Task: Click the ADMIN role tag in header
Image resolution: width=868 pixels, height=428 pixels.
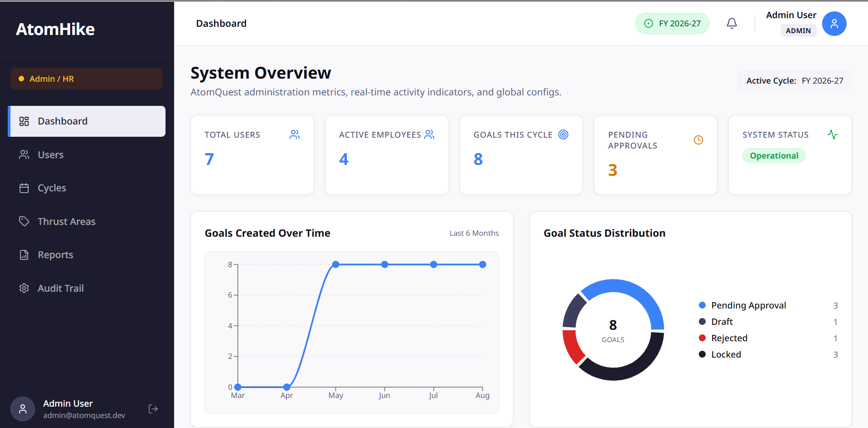Action: 798,30
